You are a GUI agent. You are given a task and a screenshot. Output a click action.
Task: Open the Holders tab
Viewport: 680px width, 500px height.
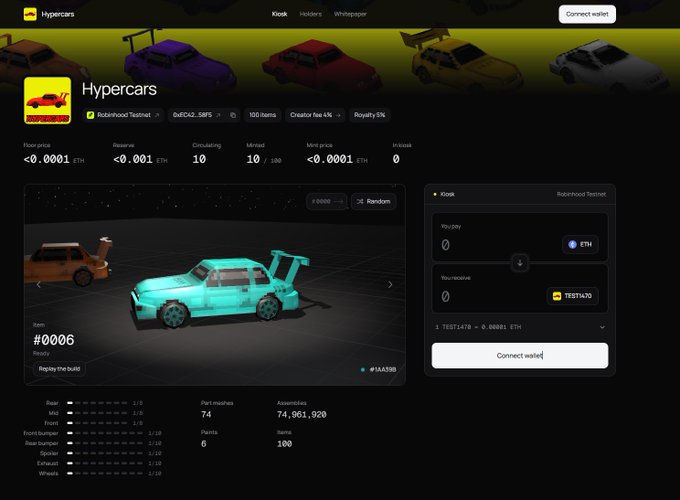click(311, 14)
